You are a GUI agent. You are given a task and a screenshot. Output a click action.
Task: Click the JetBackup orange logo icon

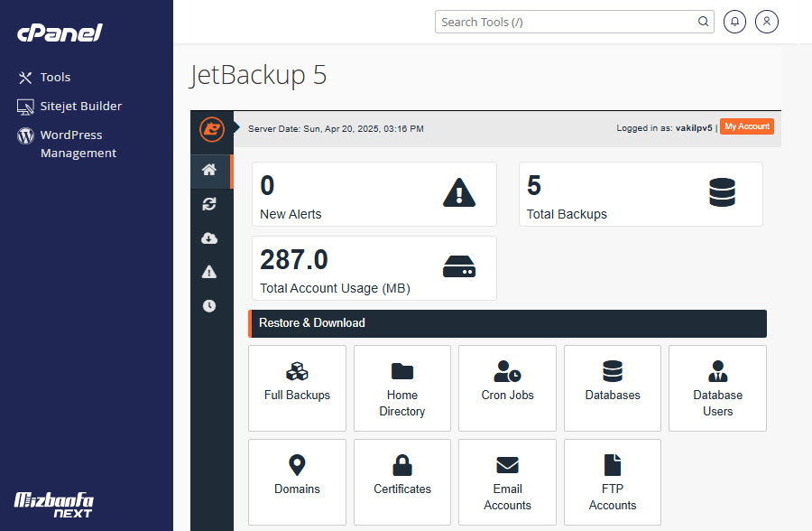tap(212, 128)
